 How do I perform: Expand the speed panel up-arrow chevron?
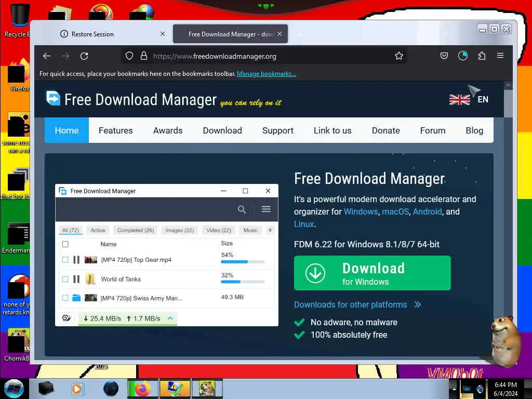point(170,318)
